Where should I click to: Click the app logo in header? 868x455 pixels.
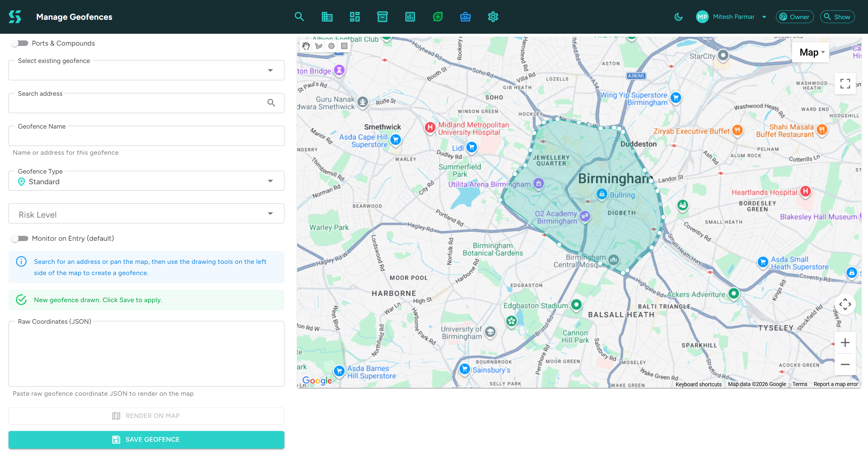(x=15, y=16)
